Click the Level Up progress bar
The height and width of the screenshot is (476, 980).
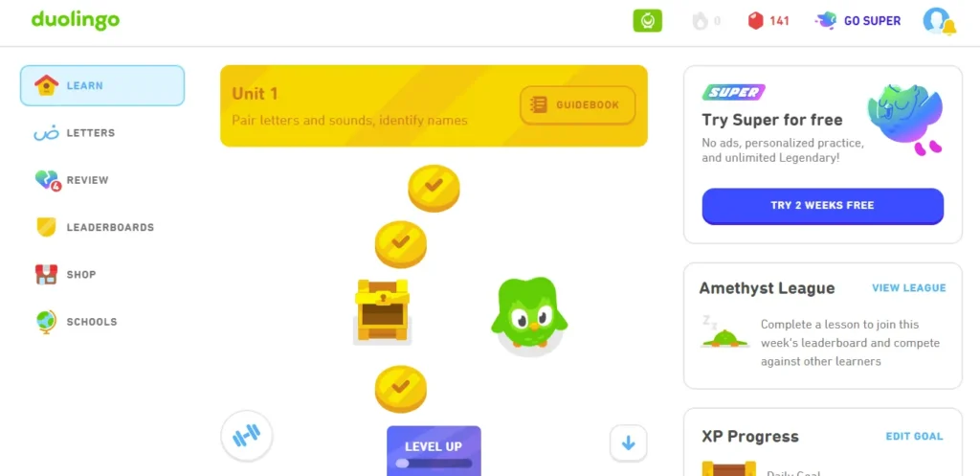pyautogui.click(x=434, y=463)
